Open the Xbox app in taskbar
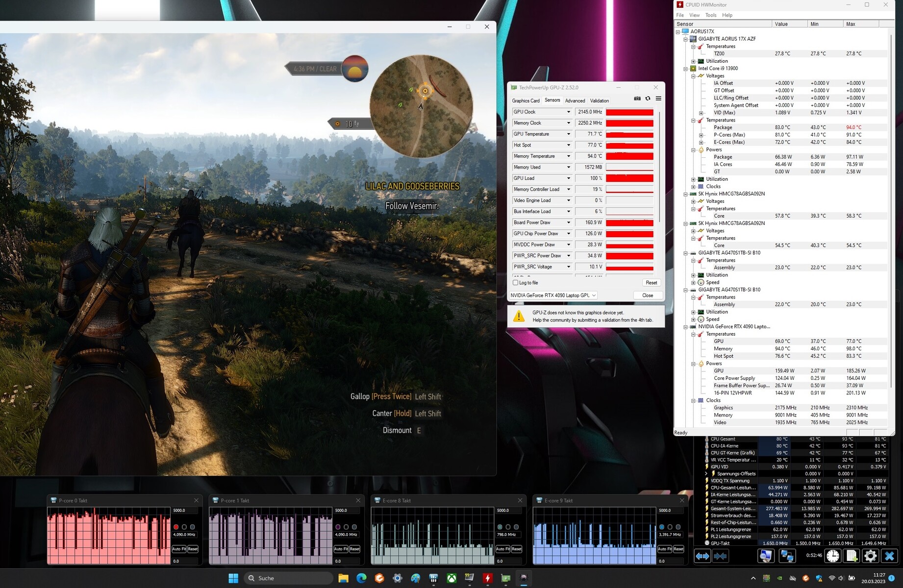This screenshot has height=588, width=903. pyautogui.click(x=451, y=578)
